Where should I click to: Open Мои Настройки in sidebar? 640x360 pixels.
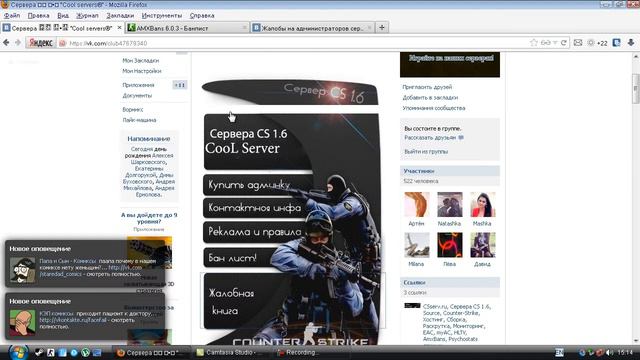142,71
